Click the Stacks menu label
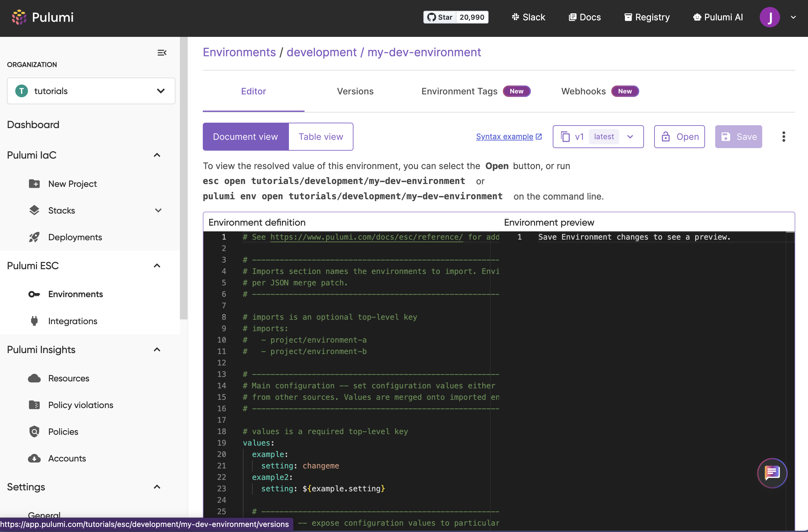Image resolution: width=808 pixels, height=532 pixels. 61,210
